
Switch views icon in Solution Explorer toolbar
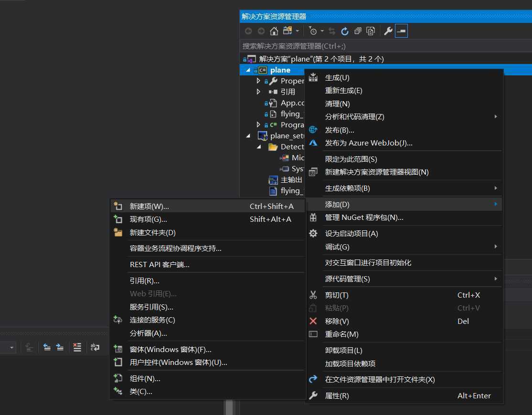287,31
